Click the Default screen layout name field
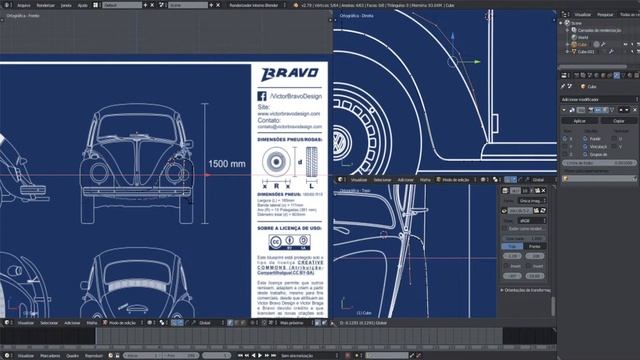 click(122, 5)
